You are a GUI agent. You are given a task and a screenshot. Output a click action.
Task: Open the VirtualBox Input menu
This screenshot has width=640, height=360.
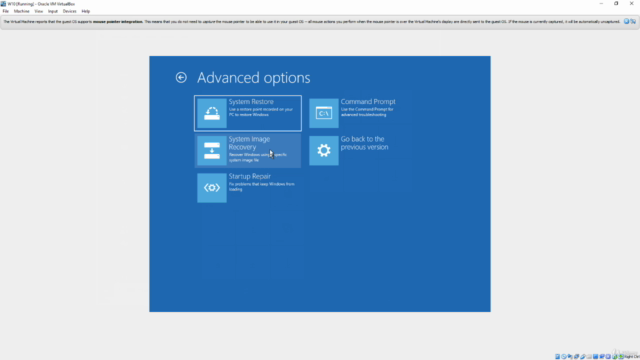tap(53, 11)
